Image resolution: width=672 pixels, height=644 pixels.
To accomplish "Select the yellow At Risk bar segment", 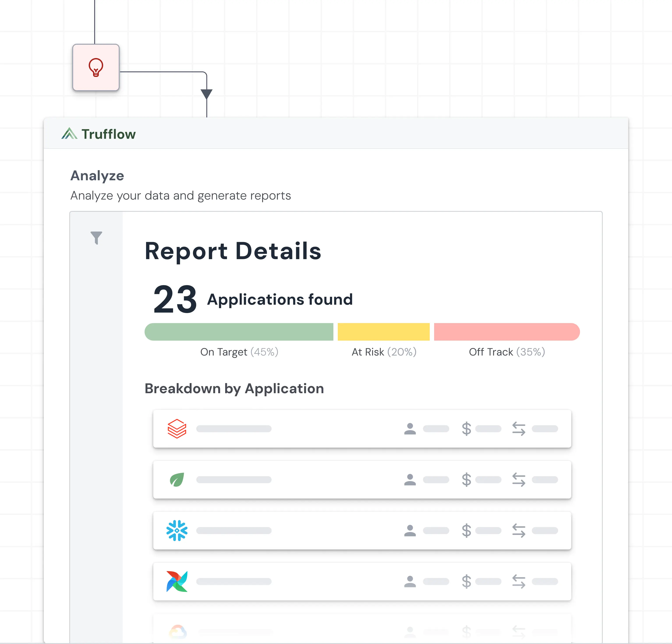I will (383, 332).
